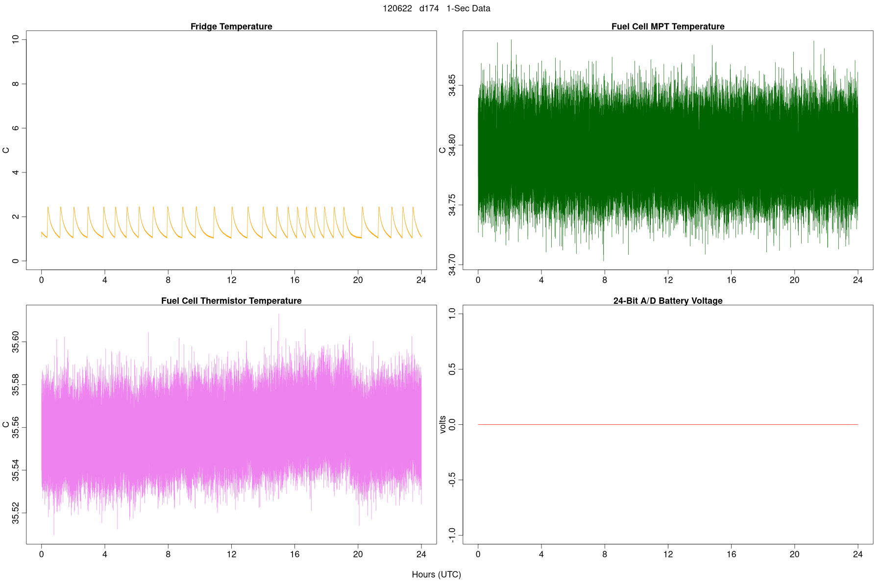Click hour "16" on the Battery Voltage x-axis

click(x=731, y=554)
